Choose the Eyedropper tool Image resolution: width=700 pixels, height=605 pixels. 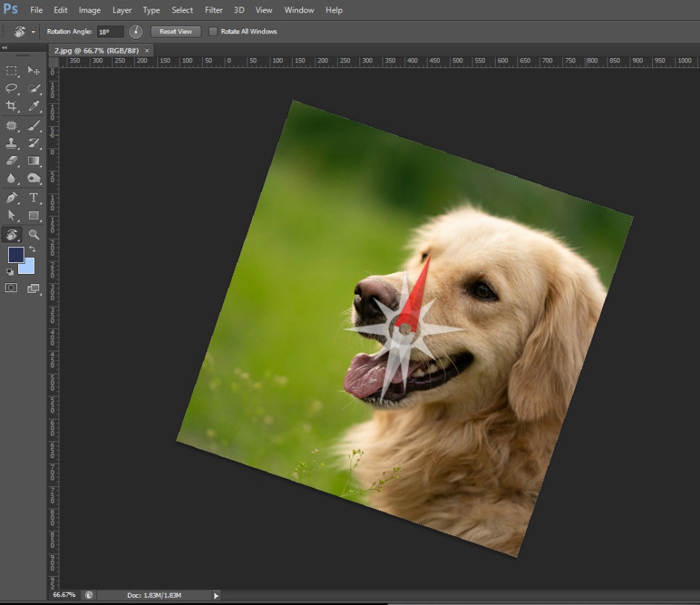pyautogui.click(x=34, y=106)
